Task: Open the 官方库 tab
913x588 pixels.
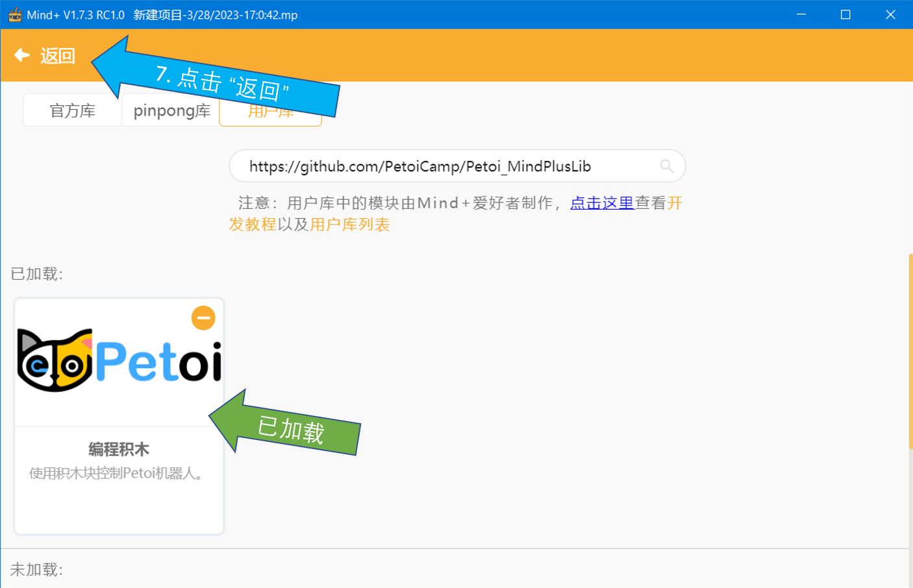Action: tap(73, 110)
